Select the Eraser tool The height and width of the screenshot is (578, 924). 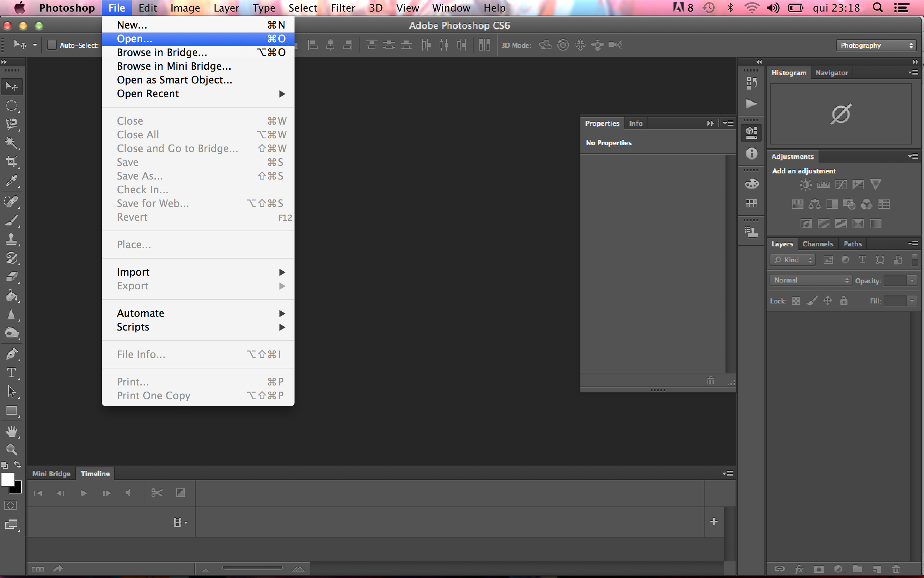pos(12,277)
